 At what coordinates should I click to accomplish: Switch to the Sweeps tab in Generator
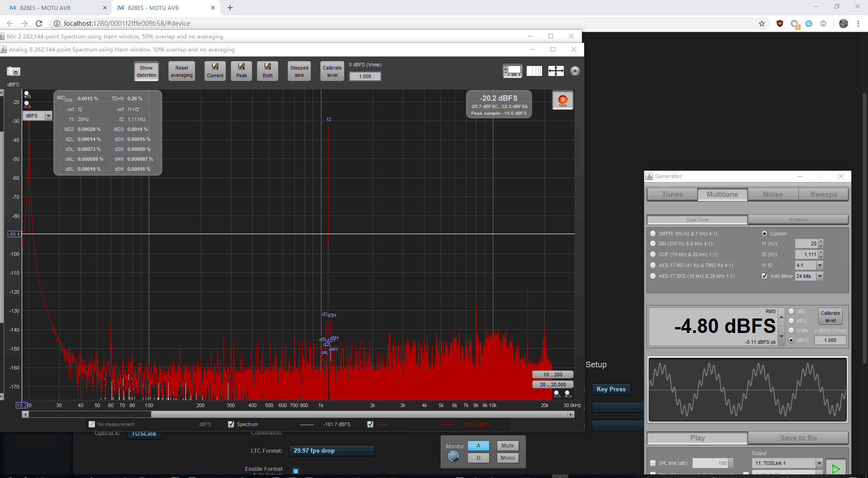(x=824, y=194)
